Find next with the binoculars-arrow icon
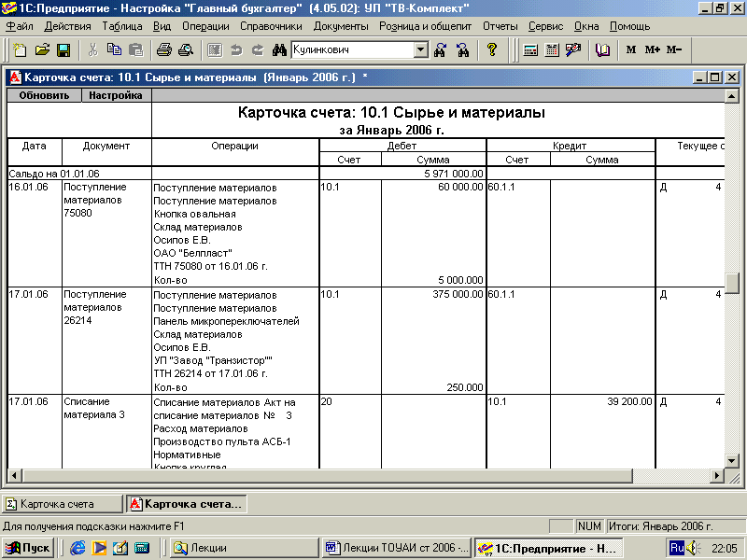The width and height of the screenshot is (747, 560). [440, 50]
